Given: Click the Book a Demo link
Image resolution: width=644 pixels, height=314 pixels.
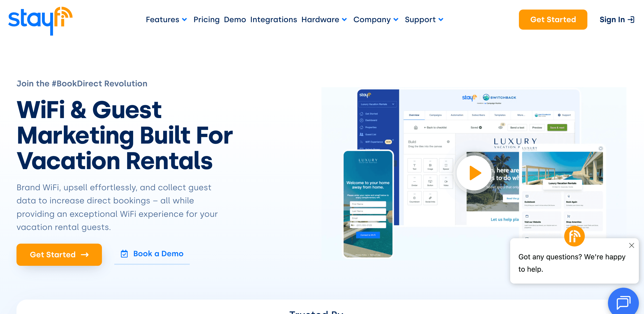Looking at the screenshot, I should coord(158,254).
